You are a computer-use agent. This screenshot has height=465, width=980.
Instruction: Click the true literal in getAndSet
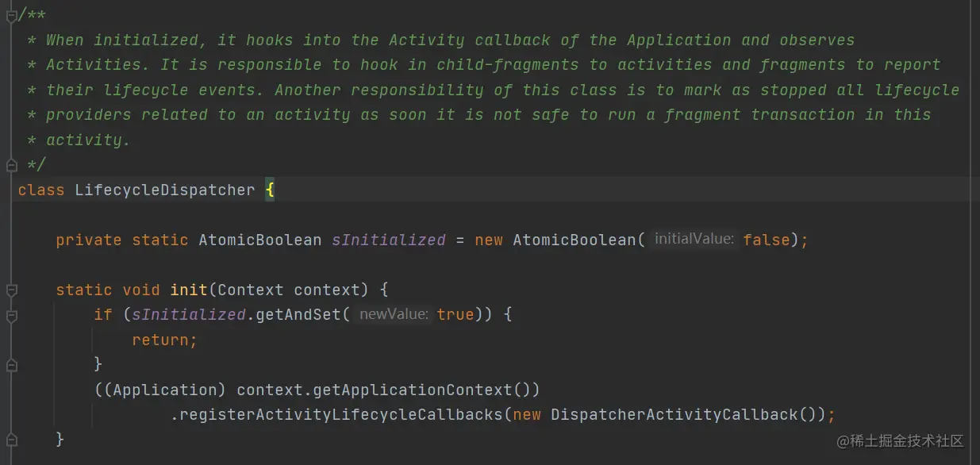(455, 315)
